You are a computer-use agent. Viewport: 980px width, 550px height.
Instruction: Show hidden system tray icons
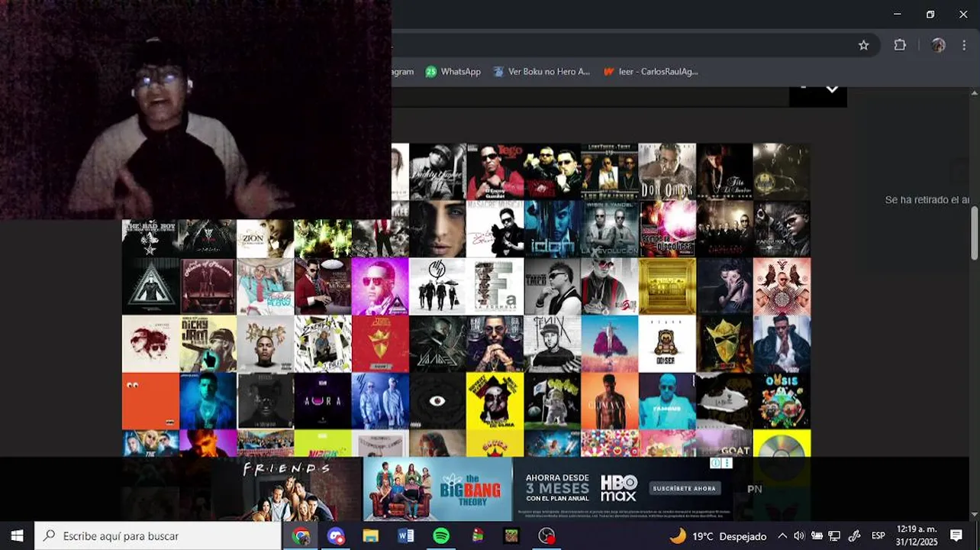click(x=782, y=536)
